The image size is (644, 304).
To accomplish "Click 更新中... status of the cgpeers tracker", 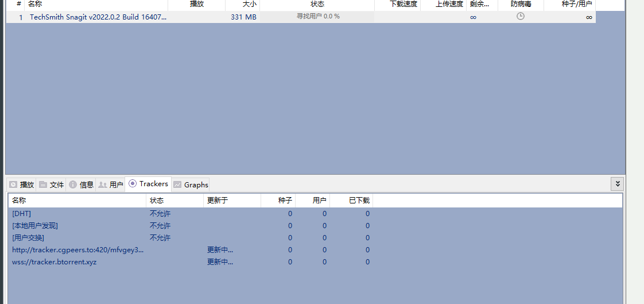I will pyautogui.click(x=220, y=250).
